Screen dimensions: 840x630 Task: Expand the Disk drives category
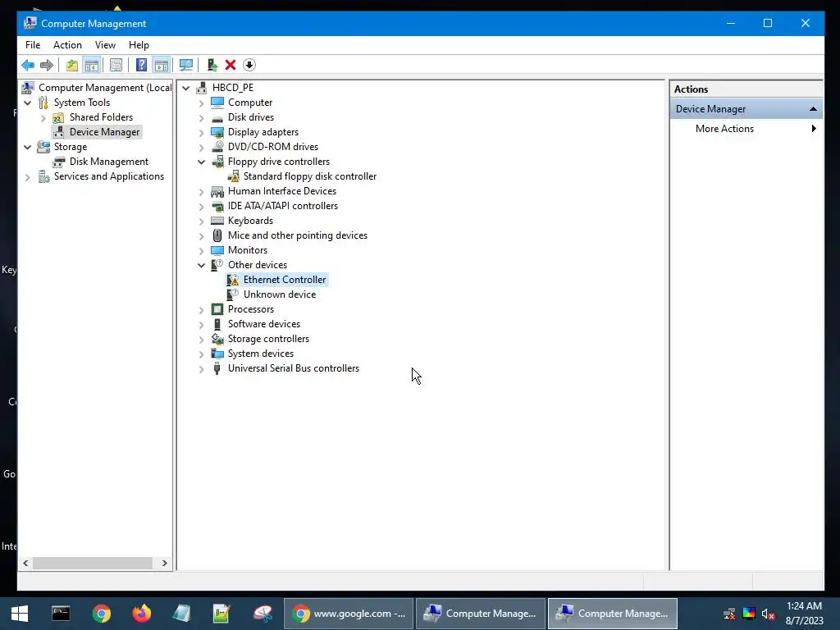point(202,117)
